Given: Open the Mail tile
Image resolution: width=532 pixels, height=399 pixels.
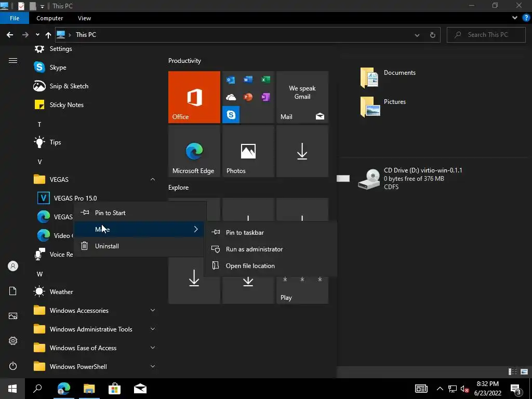Looking at the screenshot, I should pos(302,97).
